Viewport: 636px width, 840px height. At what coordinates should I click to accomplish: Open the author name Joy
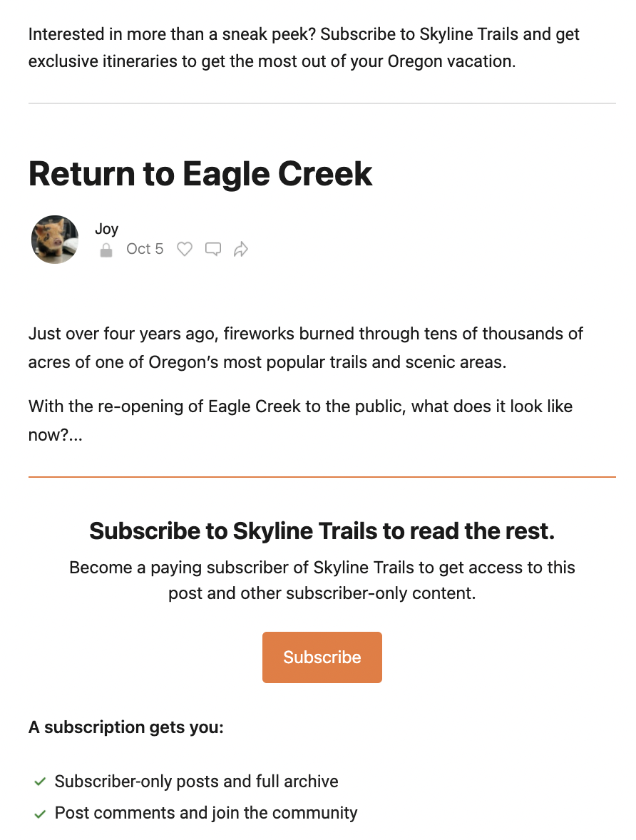(x=106, y=229)
